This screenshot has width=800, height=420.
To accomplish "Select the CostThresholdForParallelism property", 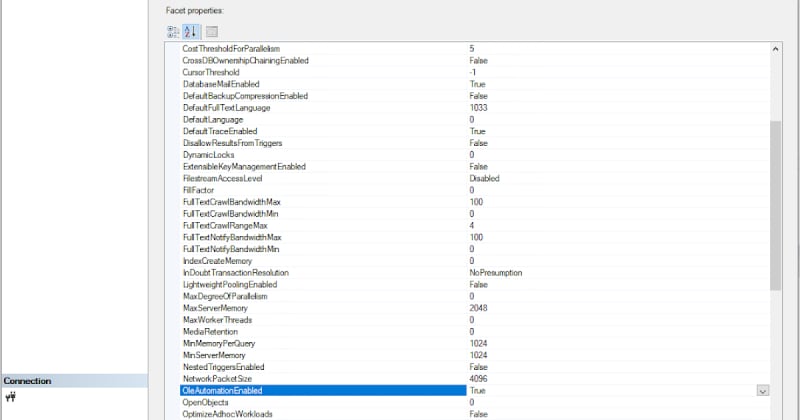I will coord(231,49).
